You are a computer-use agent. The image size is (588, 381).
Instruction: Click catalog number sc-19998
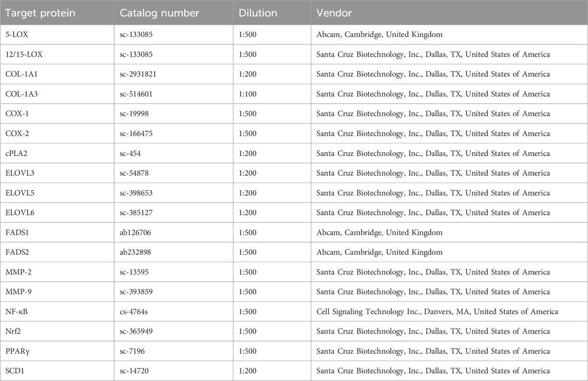[134, 113]
